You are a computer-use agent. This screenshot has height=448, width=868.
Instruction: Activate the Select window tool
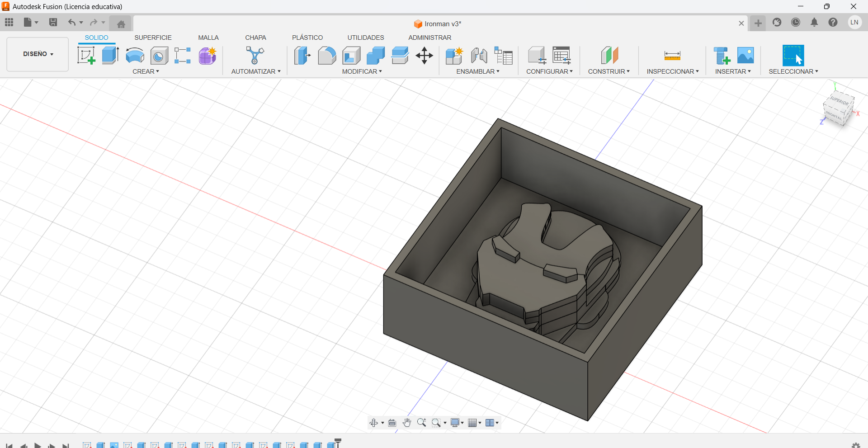tap(793, 56)
